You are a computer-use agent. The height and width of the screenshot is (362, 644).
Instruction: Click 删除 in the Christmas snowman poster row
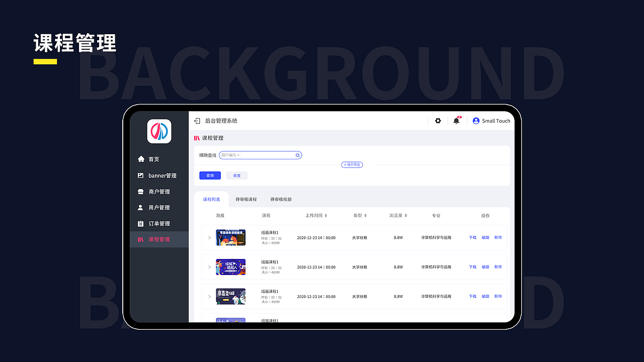(498, 297)
